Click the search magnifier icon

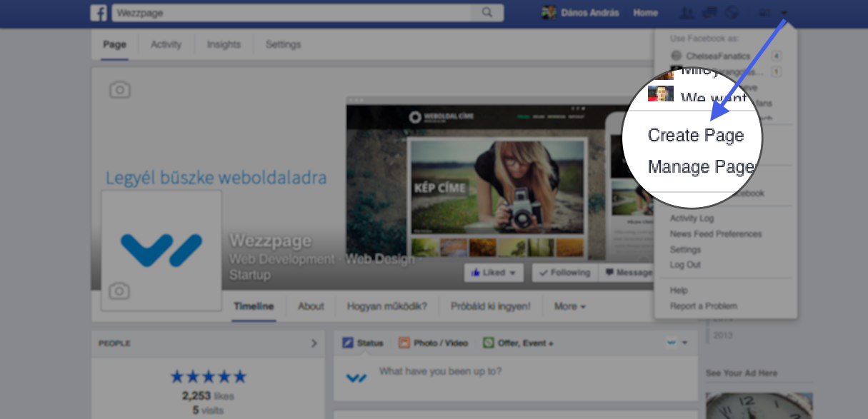tap(487, 13)
